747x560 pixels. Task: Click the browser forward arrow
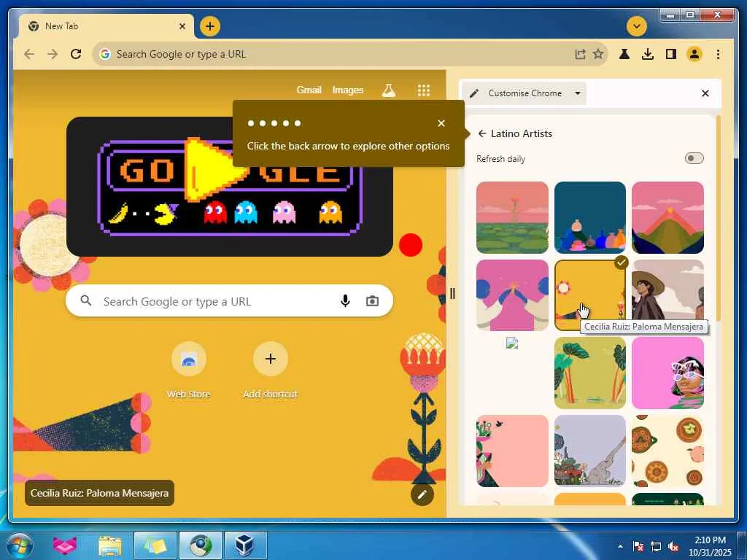(x=53, y=54)
